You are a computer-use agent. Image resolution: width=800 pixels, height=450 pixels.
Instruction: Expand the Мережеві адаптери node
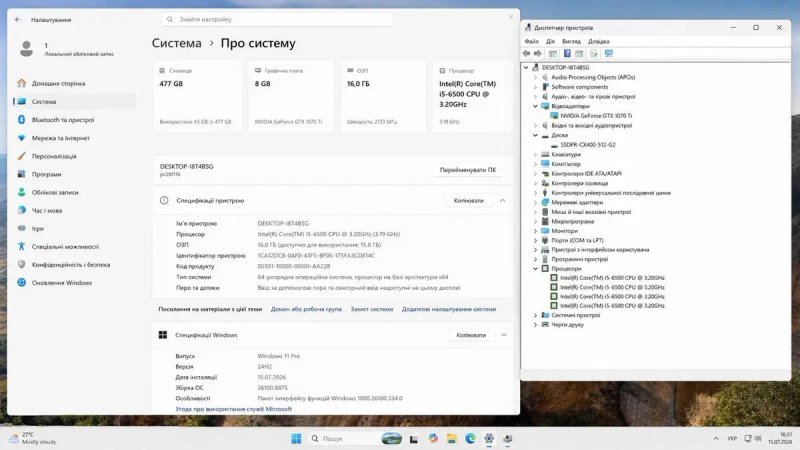click(535, 202)
